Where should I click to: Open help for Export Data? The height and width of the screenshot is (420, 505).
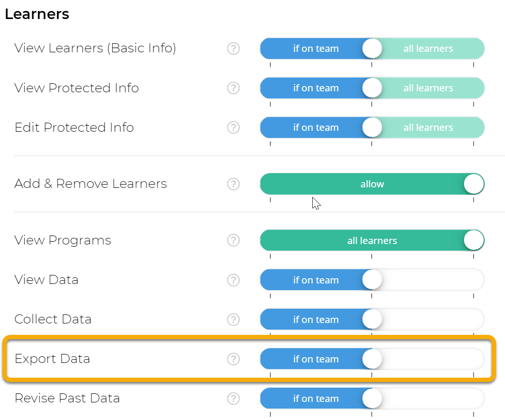[x=233, y=359]
